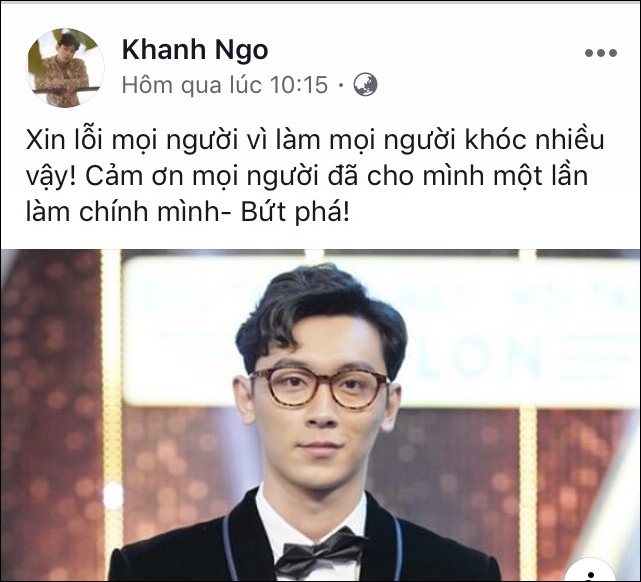Viewport: 641px width, 582px height.
Task: Open the Khanh Ngo profile name link
Action: click(x=195, y=49)
